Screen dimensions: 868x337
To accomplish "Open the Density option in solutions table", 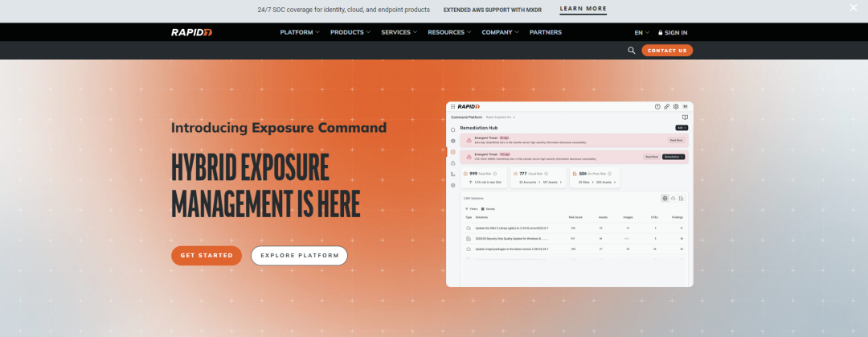I will coord(489,209).
